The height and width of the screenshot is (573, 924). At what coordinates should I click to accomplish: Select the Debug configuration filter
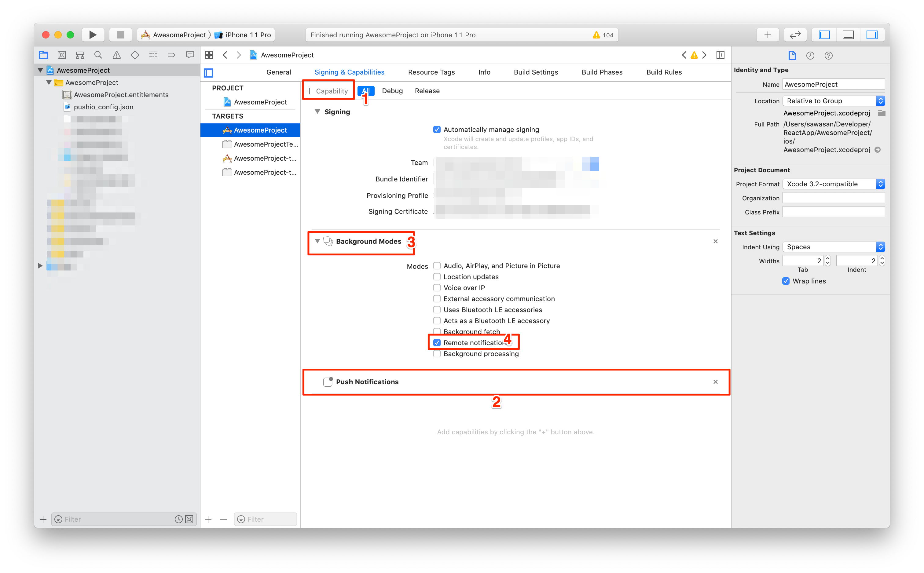392,91
